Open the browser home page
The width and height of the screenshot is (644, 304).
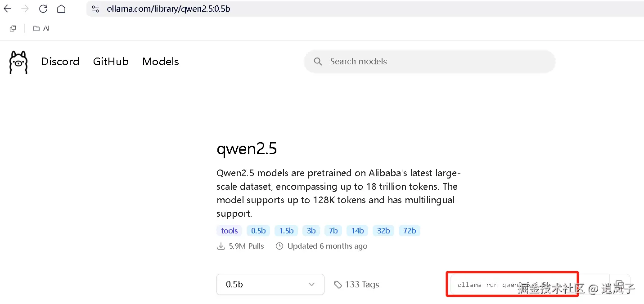61,9
